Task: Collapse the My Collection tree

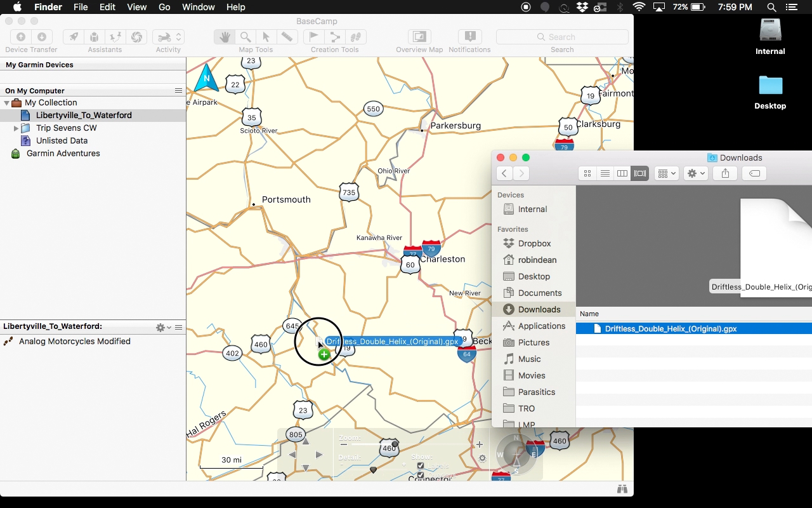Action: (x=7, y=103)
